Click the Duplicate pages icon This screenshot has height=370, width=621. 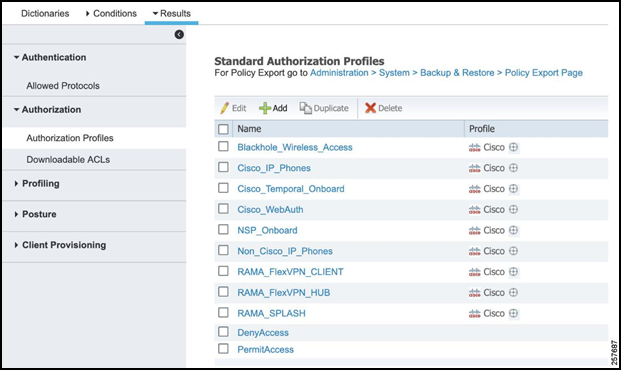(x=305, y=108)
